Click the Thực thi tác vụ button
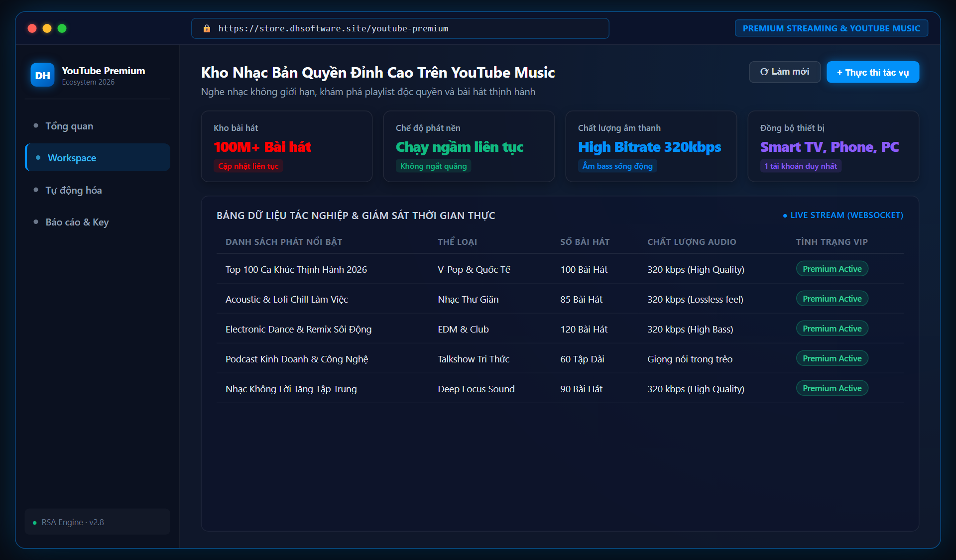The image size is (956, 560). (873, 72)
